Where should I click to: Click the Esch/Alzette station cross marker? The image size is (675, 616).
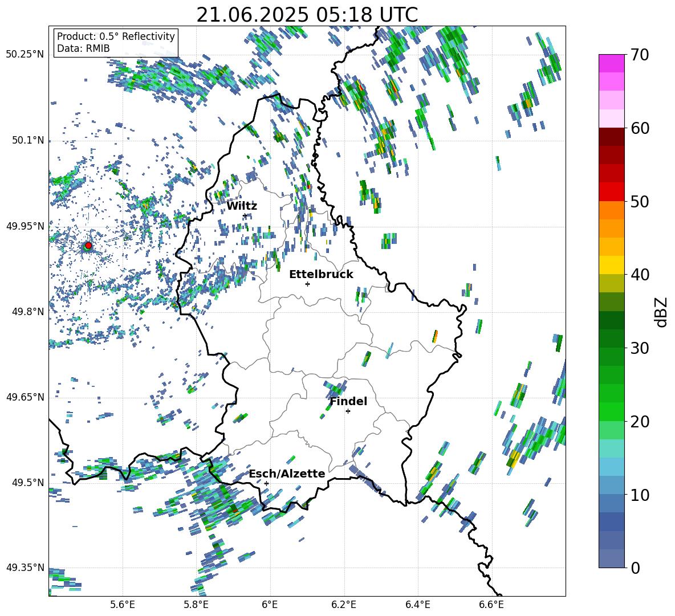pos(266,483)
